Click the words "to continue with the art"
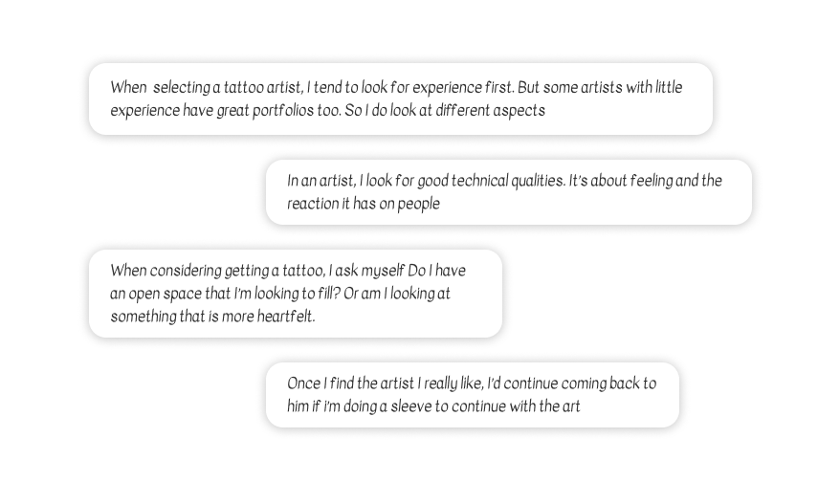 click(x=507, y=406)
